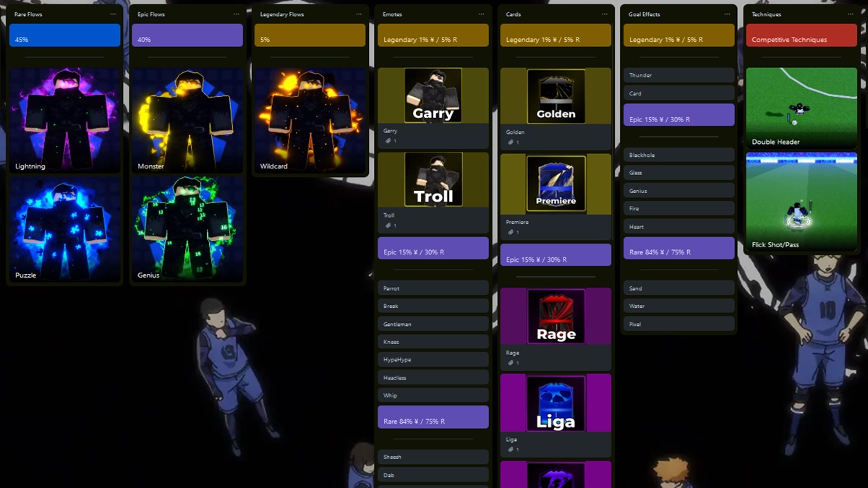Open the Emotes panel menu
Viewport: 868px width, 488px height.
click(x=481, y=14)
